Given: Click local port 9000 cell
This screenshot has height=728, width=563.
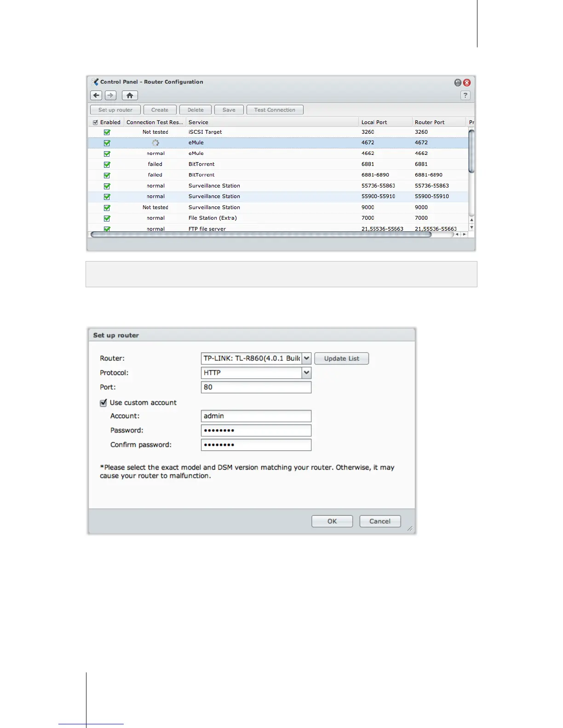Looking at the screenshot, I should (368, 207).
